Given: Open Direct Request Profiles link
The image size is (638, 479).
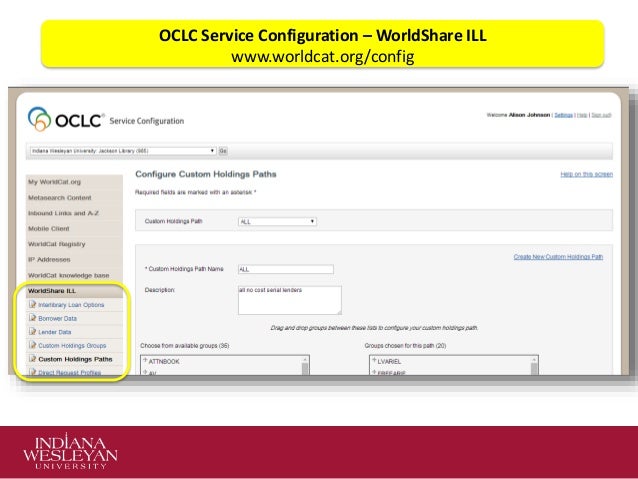Looking at the screenshot, I should 70,372.
